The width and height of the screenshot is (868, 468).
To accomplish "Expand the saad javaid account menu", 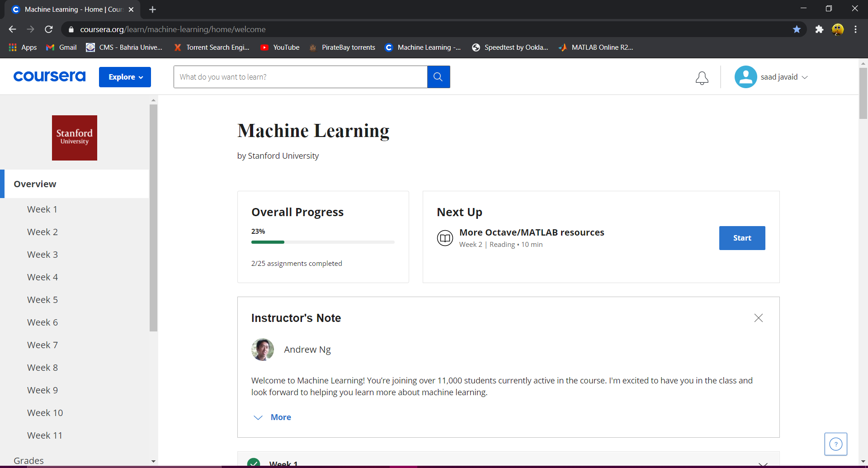I will click(x=805, y=77).
